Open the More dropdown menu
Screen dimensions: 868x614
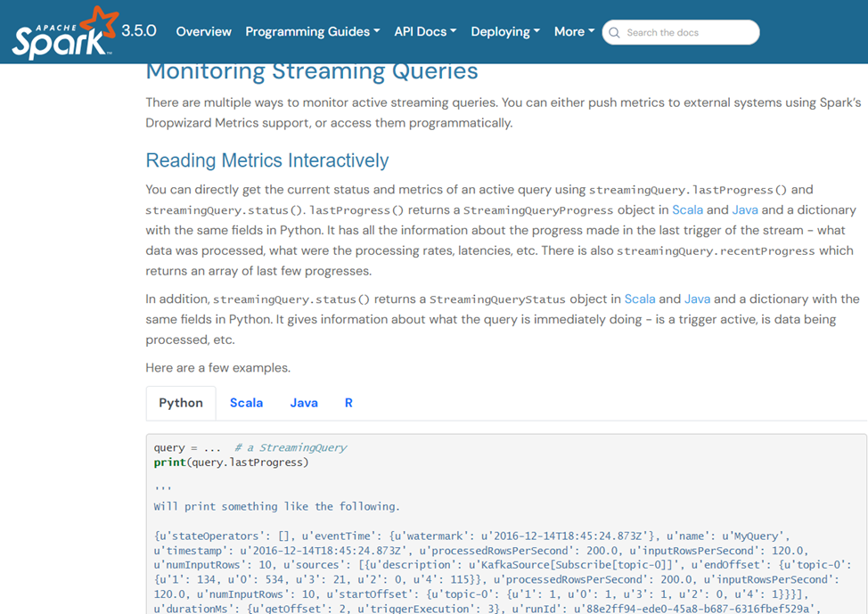click(x=574, y=31)
